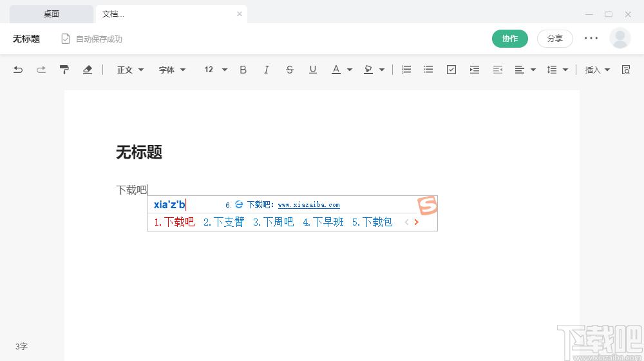Click the 无标题 heading in document
The height and width of the screenshot is (361, 644).
[139, 152]
